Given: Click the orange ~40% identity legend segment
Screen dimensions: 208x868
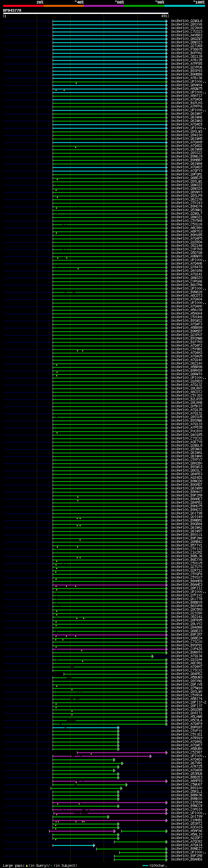Looking at the screenshot, I should click(63, 6).
